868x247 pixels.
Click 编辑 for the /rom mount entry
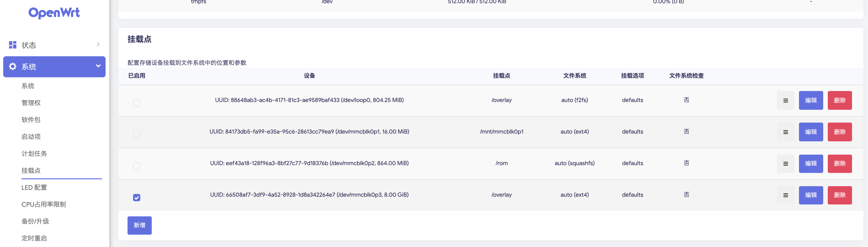click(x=811, y=164)
